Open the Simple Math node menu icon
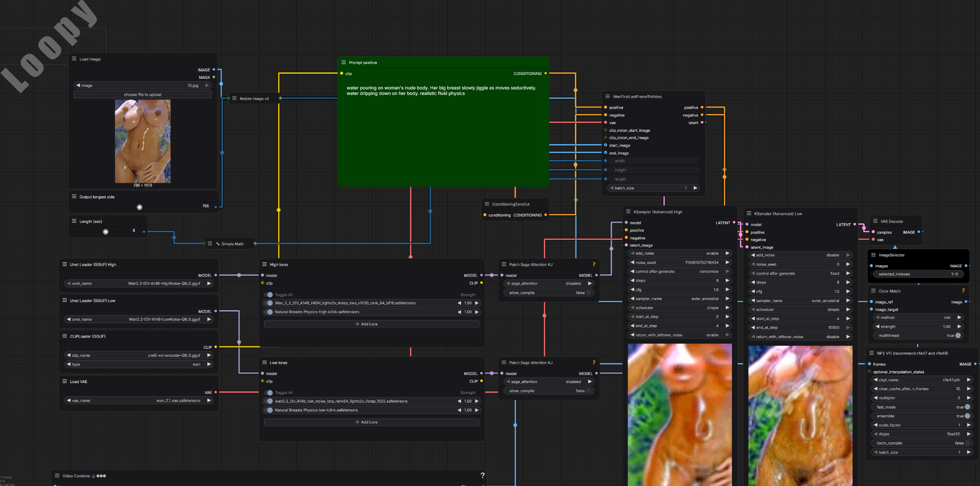The image size is (980, 486). pyautogui.click(x=210, y=244)
